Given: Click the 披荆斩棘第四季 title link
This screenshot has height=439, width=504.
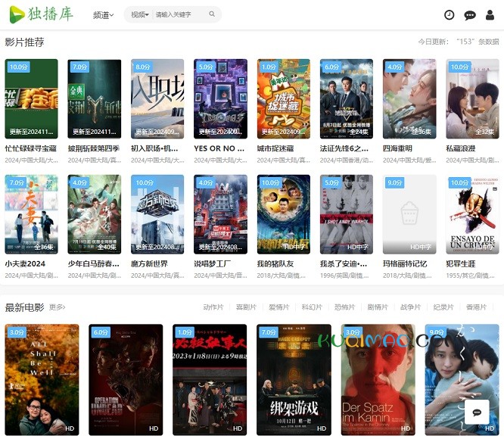Looking at the screenshot, I should tap(94, 148).
